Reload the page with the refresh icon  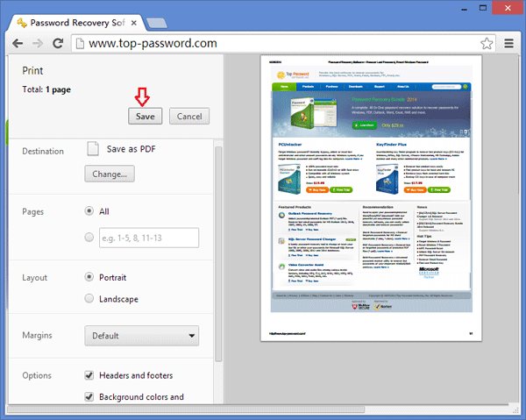point(60,42)
